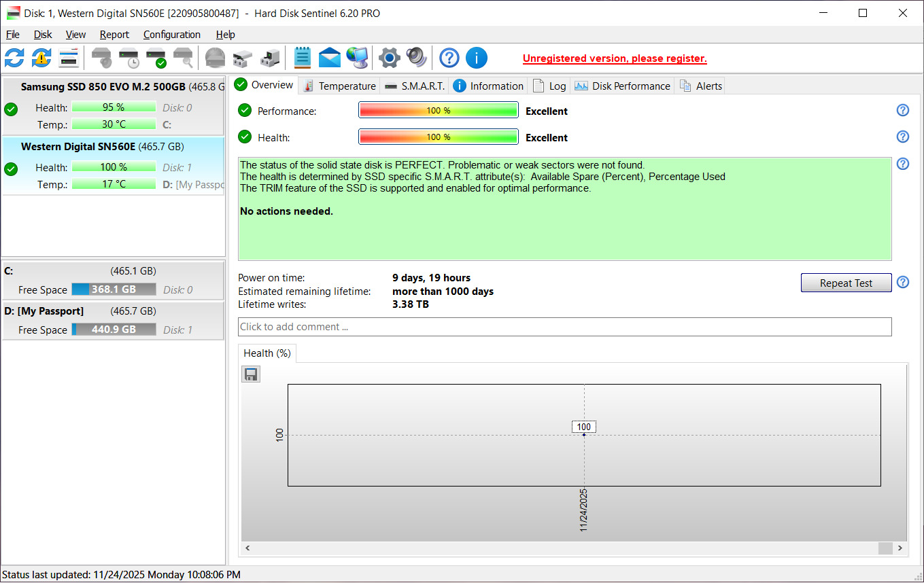Switch to the S.M.A.R.T. tab
Screen dimensions: 924x583
point(414,86)
